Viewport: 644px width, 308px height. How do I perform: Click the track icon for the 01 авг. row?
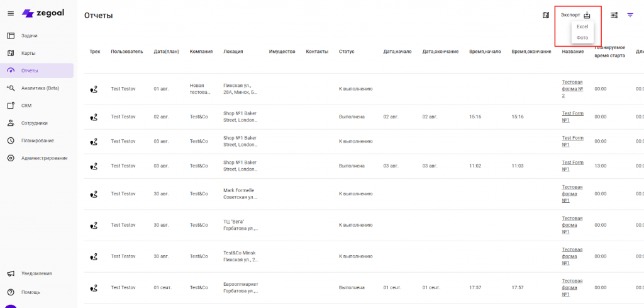pyautogui.click(x=94, y=89)
